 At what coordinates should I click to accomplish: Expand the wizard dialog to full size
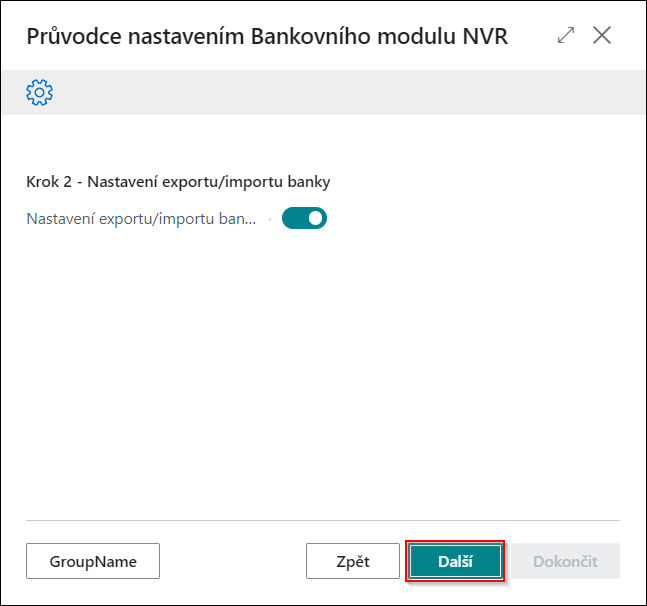tap(566, 35)
